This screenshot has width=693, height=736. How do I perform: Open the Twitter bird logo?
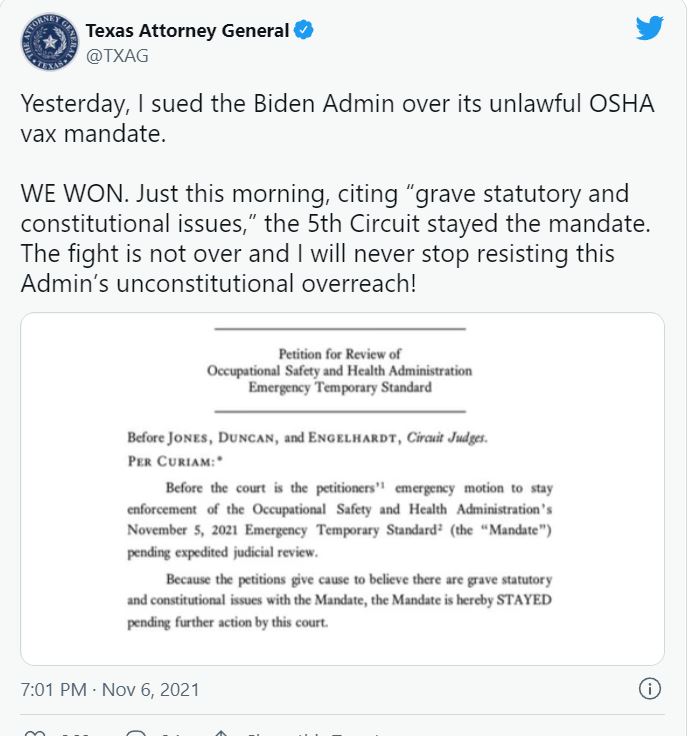pos(649,29)
